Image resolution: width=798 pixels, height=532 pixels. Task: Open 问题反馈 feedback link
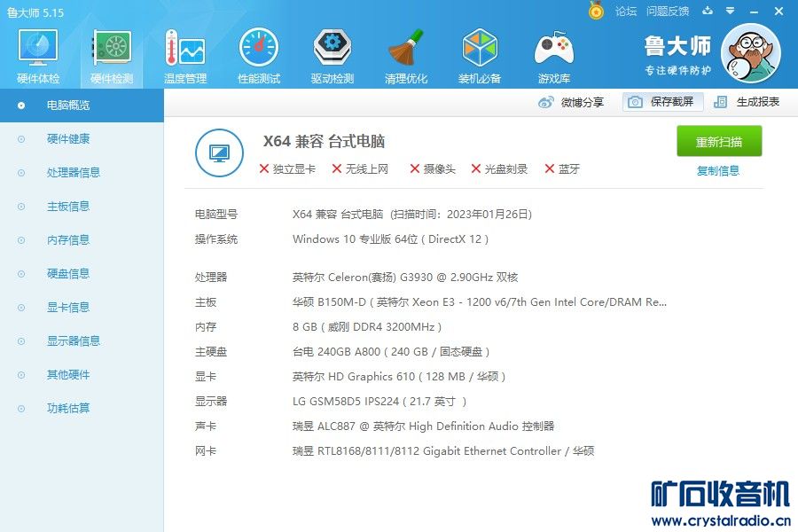[667, 12]
